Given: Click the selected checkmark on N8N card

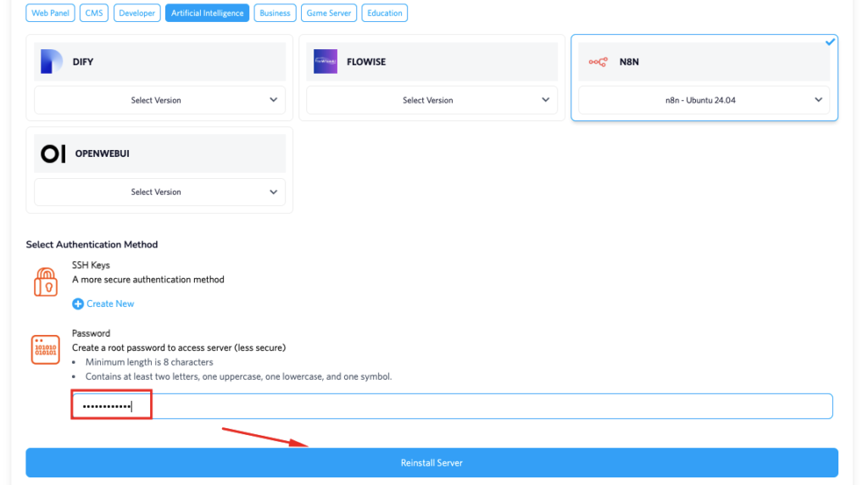Looking at the screenshot, I should pyautogui.click(x=830, y=42).
